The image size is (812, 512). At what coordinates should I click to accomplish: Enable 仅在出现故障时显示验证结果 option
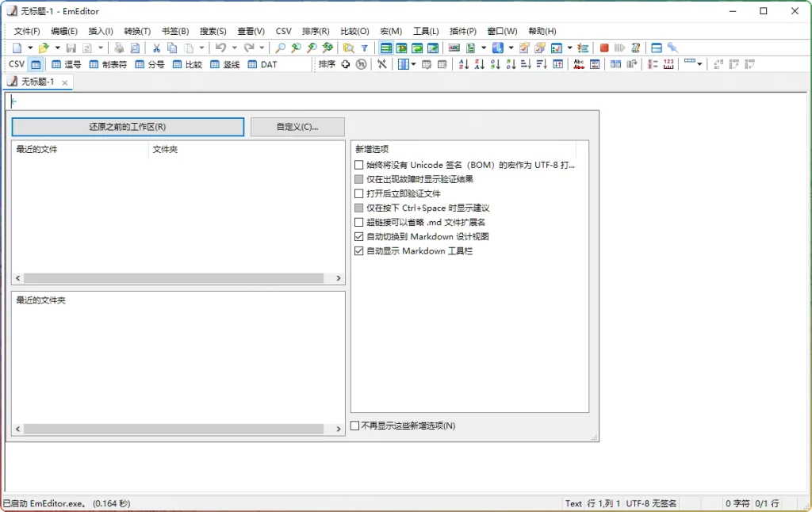358,178
